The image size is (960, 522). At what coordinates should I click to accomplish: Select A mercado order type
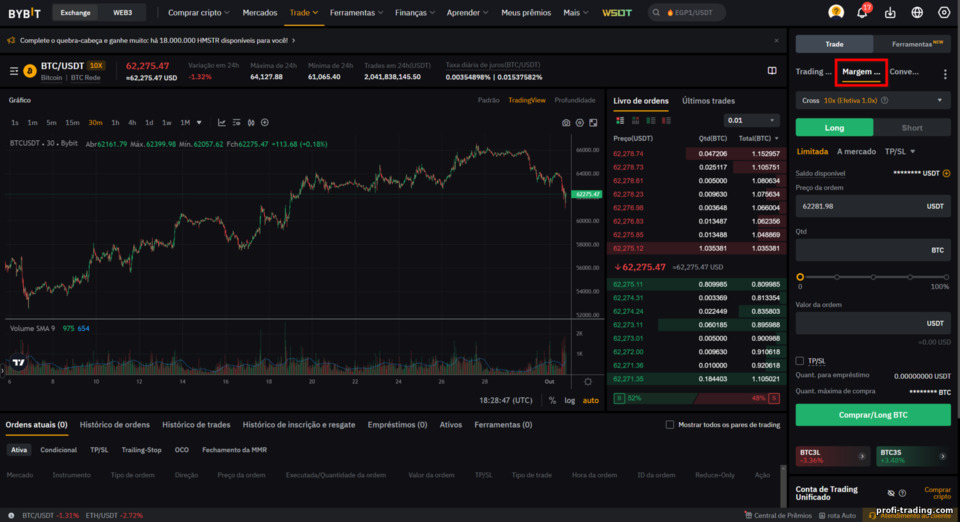coord(856,152)
